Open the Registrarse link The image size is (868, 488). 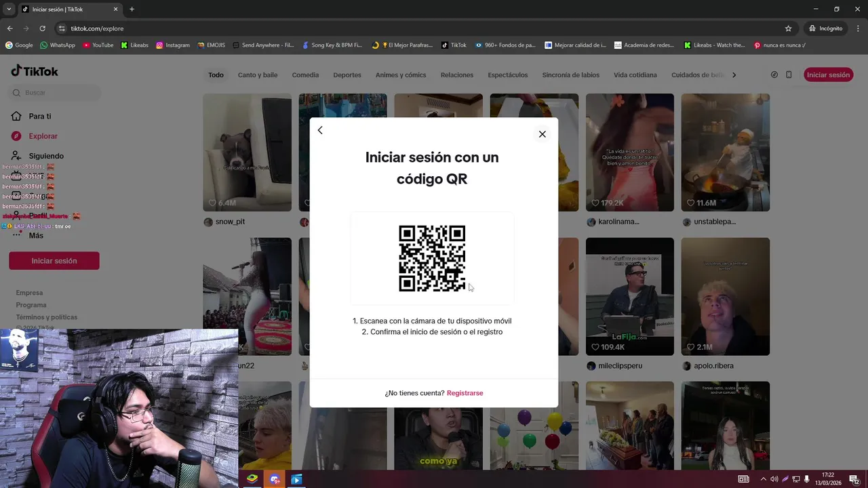[x=465, y=393]
